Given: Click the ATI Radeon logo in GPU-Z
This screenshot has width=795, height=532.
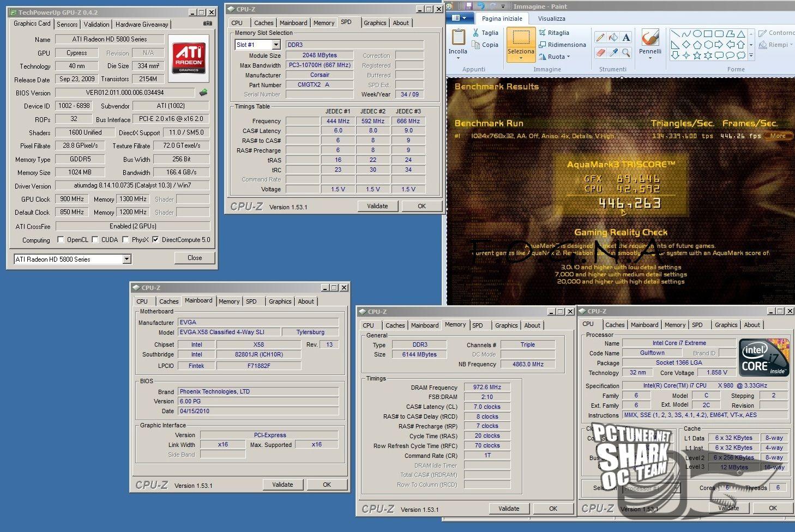Looking at the screenshot, I should (x=189, y=58).
